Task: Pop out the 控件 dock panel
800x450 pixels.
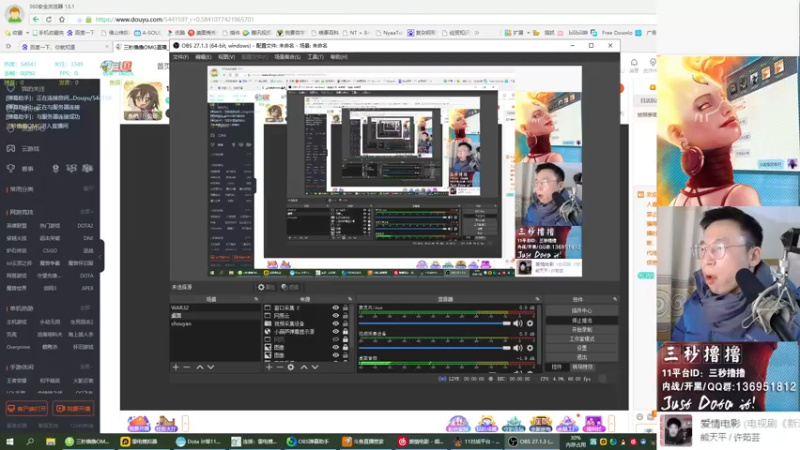Action: click(x=615, y=299)
